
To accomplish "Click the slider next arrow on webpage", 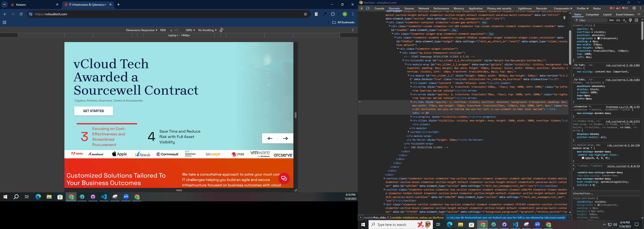I will click(286, 138).
